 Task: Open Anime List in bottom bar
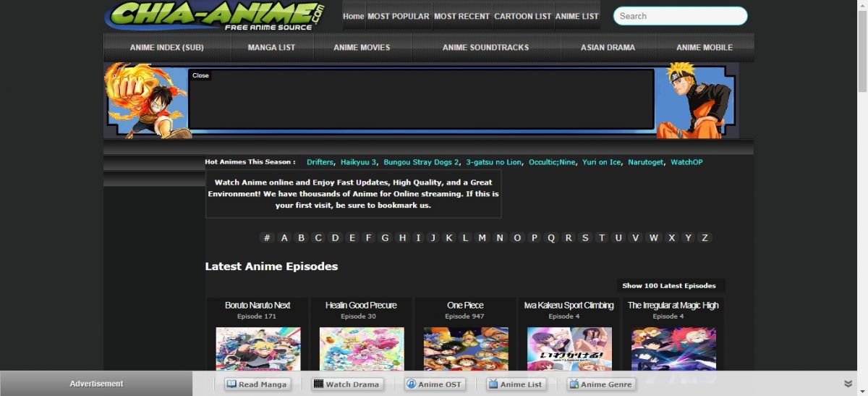[515, 384]
